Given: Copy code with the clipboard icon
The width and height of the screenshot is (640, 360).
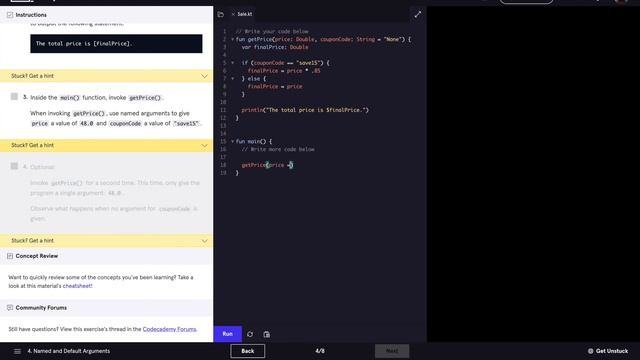Looking at the screenshot, I should pos(267,334).
